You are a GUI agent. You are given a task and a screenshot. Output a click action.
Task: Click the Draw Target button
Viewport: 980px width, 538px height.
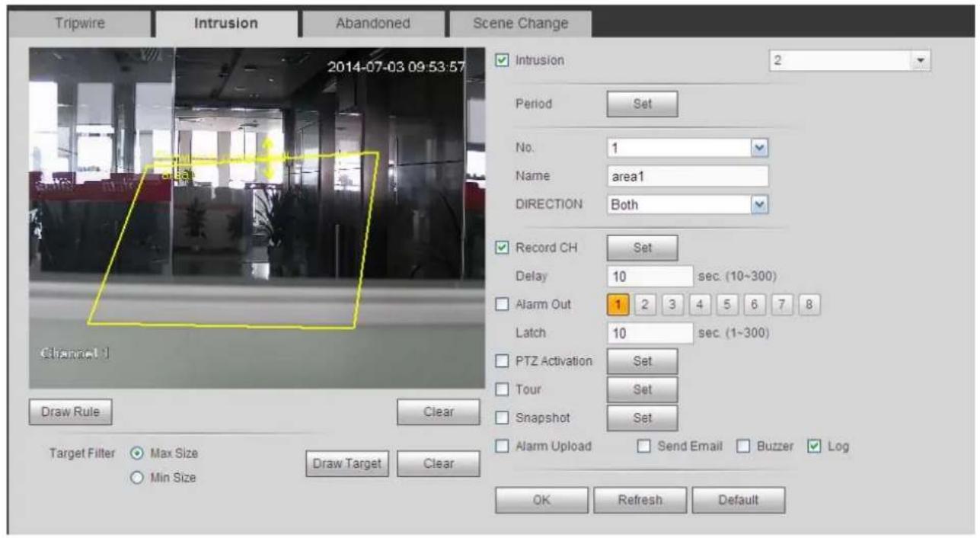pos(348,463)
